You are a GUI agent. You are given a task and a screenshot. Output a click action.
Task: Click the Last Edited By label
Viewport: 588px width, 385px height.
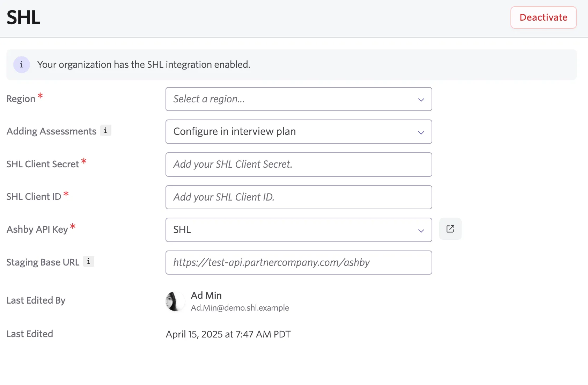36,300
